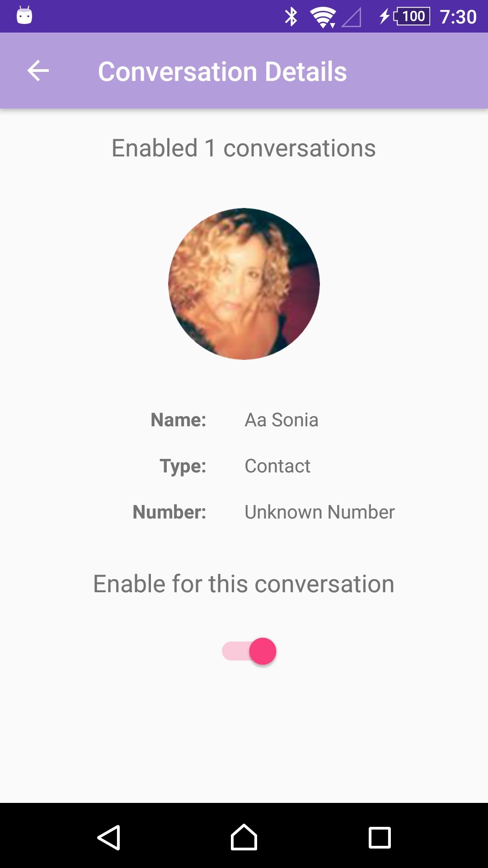Tap the Contact type value
488x868 pixels.
[277, 466]
